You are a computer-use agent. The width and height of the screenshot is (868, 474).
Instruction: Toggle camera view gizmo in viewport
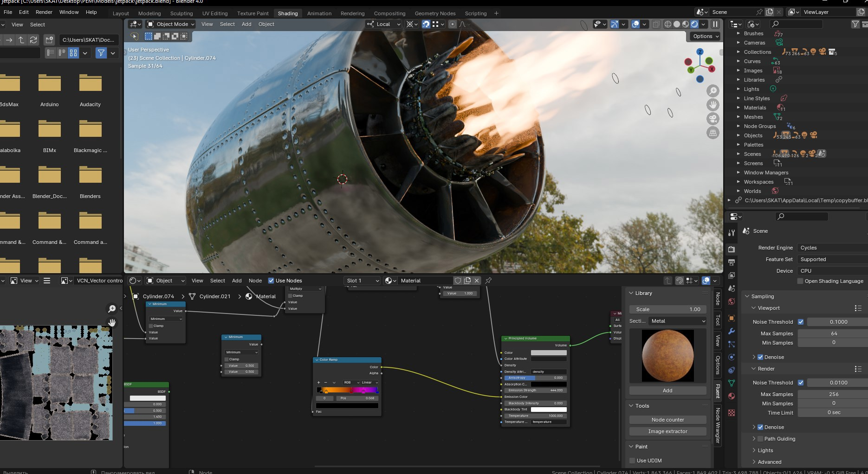[x=713, y=119]
